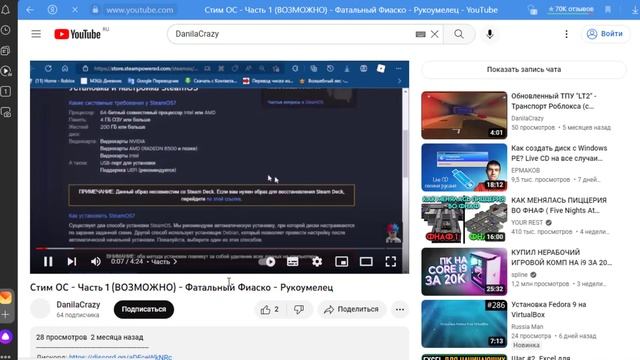Open Как создать диск с Windows PE title
Screen dimensions: 640x360
(559, 153)
